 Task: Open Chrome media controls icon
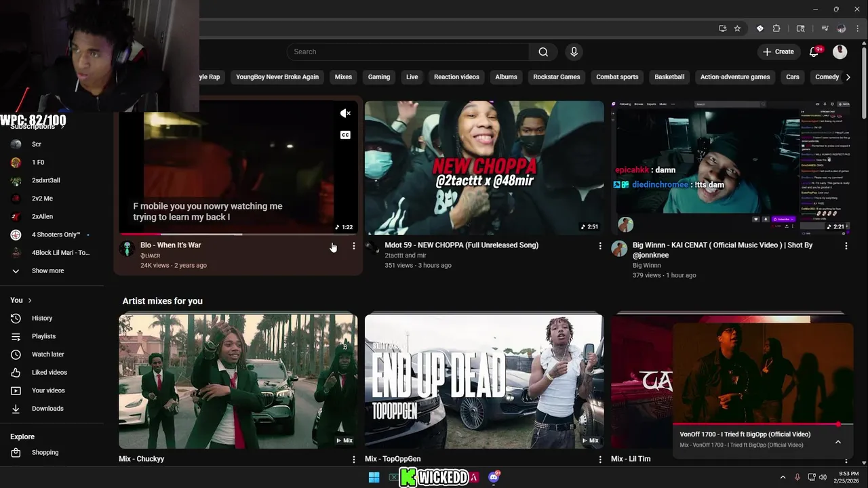tap(825, 28)
